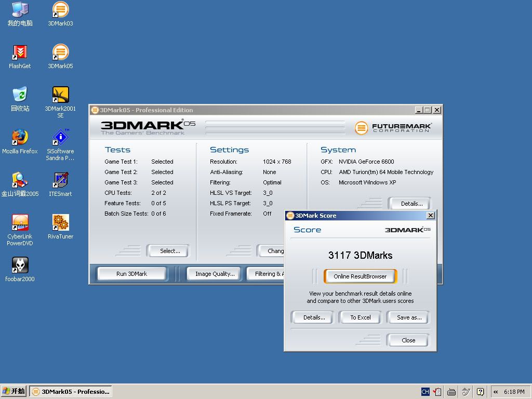Click the pen input tray icon
This screenshot has width=532, height=399.
[x=466, y=392]
